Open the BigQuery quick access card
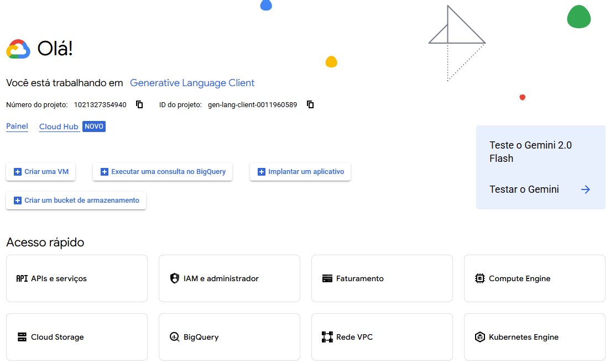 point(230,337)
